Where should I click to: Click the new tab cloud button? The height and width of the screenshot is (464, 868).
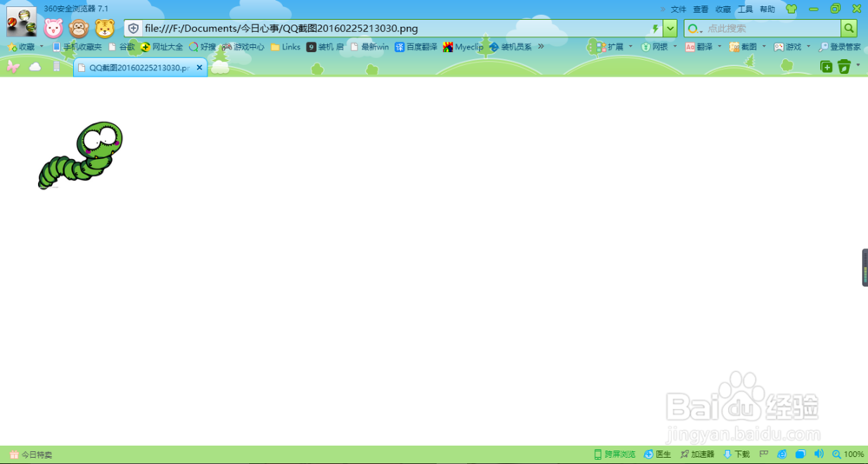pos(220,67)
